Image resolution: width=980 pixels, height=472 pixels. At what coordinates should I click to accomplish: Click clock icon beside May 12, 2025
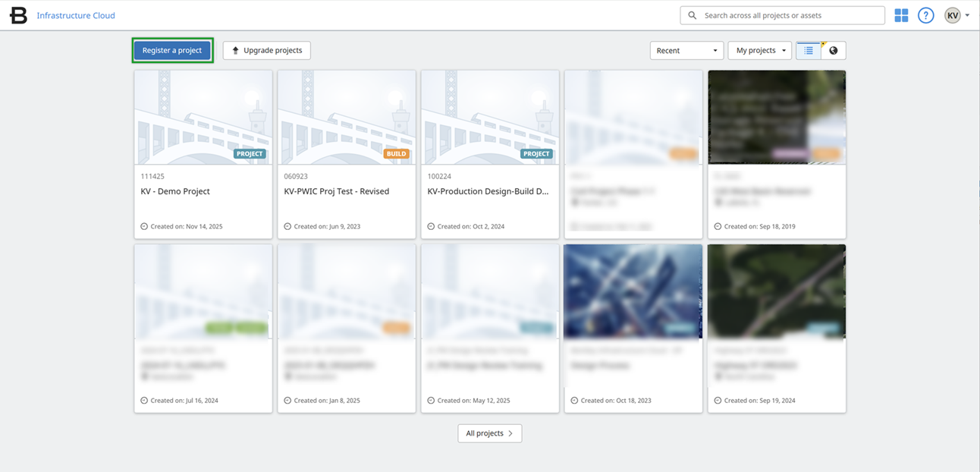pyautogui.click(x=431, y=400)
